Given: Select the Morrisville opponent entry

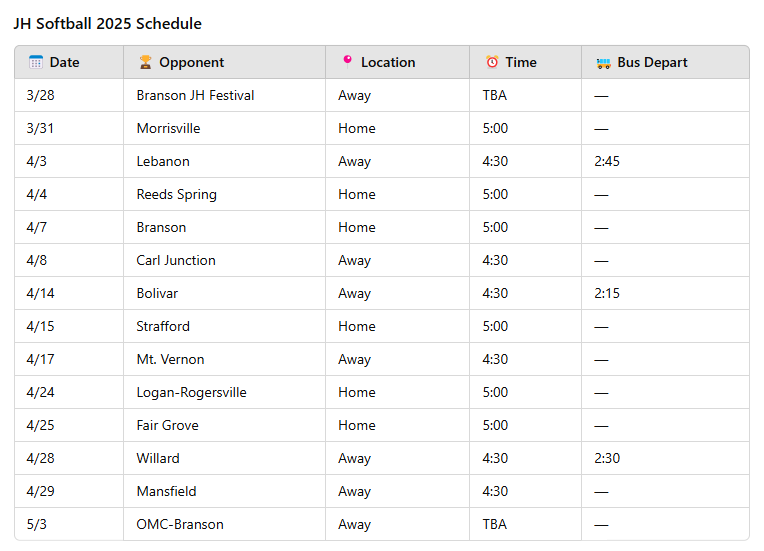Looking at the screenshot, I should (168, 129).
